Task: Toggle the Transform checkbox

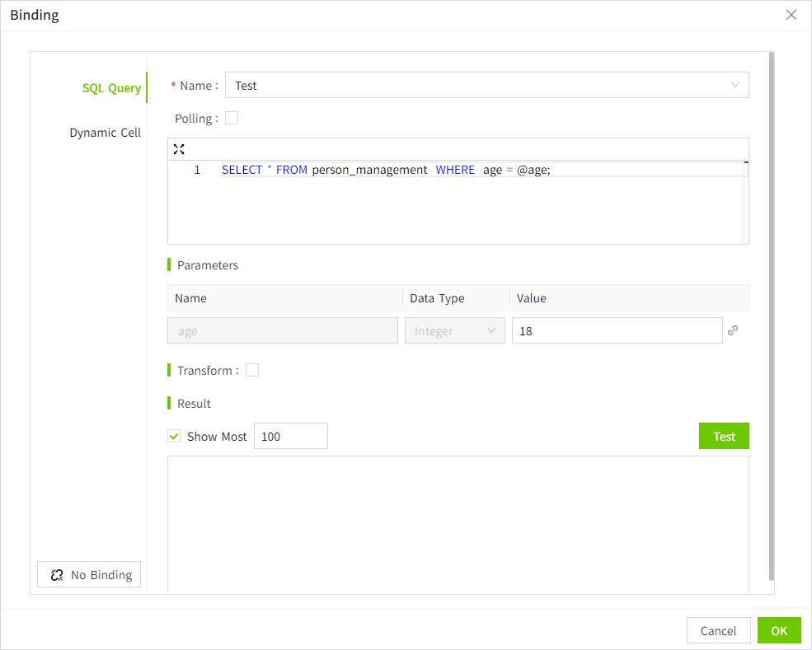Action: (x=252, y=370)
